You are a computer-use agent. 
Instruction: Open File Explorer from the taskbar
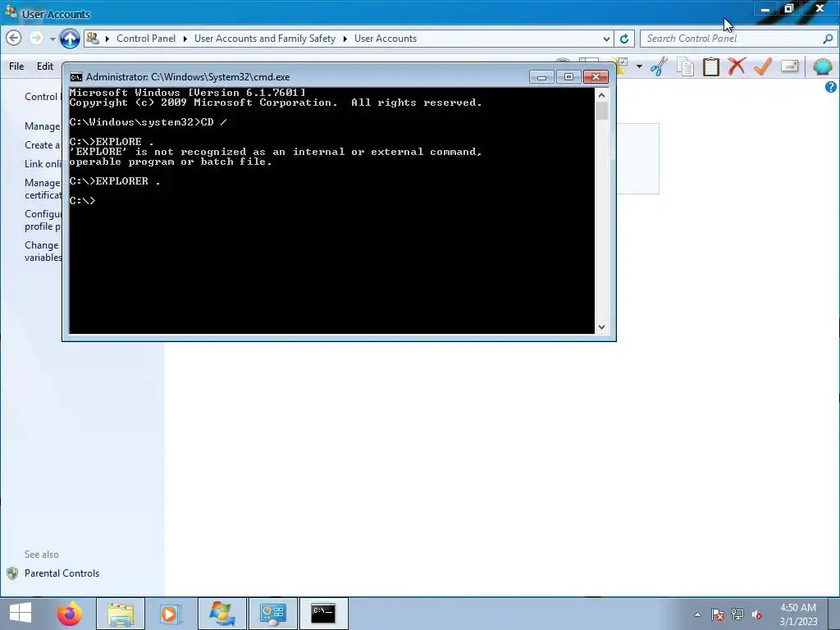pyautogui.click(x=121, y=614)
